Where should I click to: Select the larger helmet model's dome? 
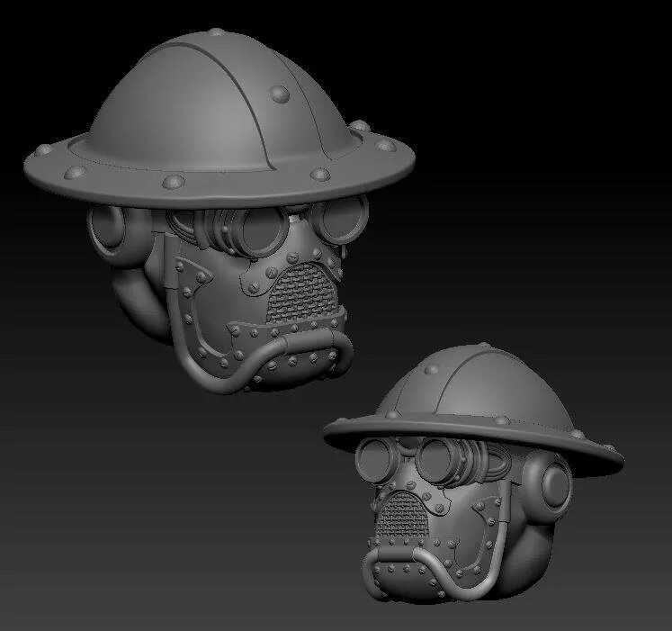click(223, 101)
